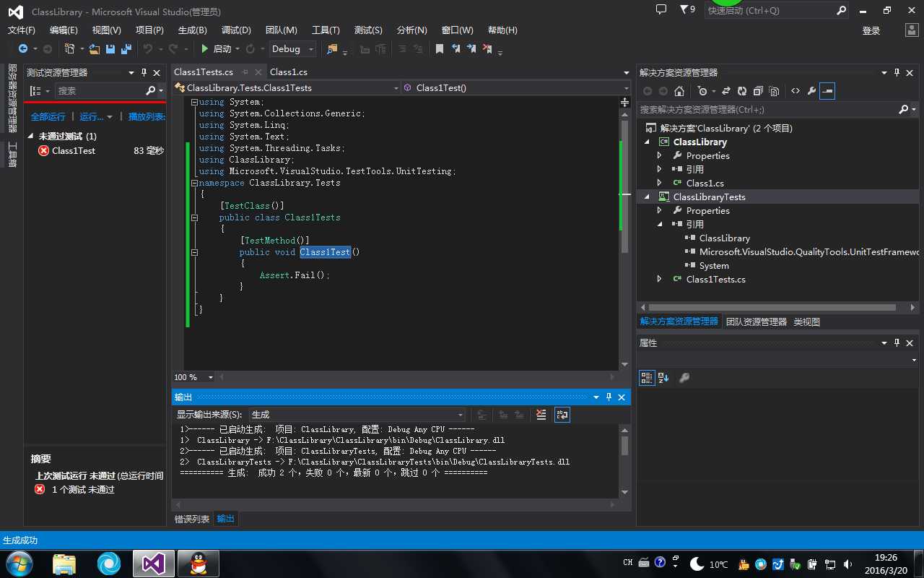Collapse the Class1Test method outline
The height and width of the screenshot is (578, 924).
tap(194, 252)
